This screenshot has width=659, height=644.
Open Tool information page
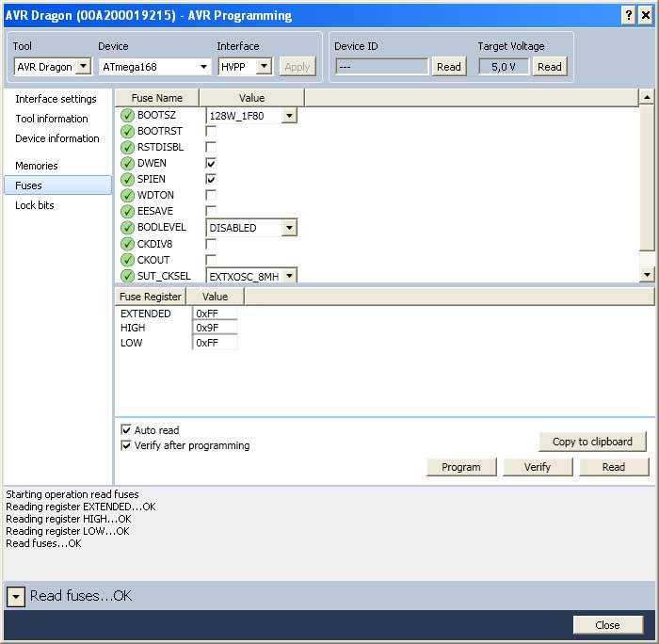click(52, 119)
